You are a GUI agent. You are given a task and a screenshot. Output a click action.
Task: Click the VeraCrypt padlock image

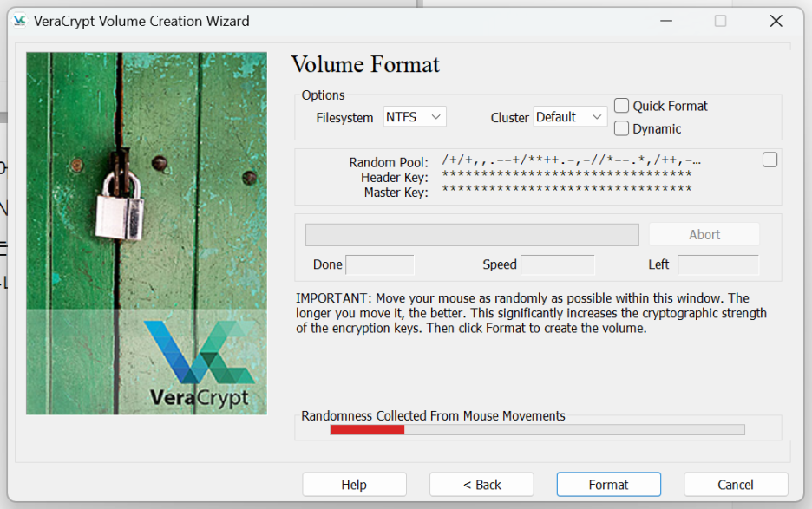coord(147,233)
